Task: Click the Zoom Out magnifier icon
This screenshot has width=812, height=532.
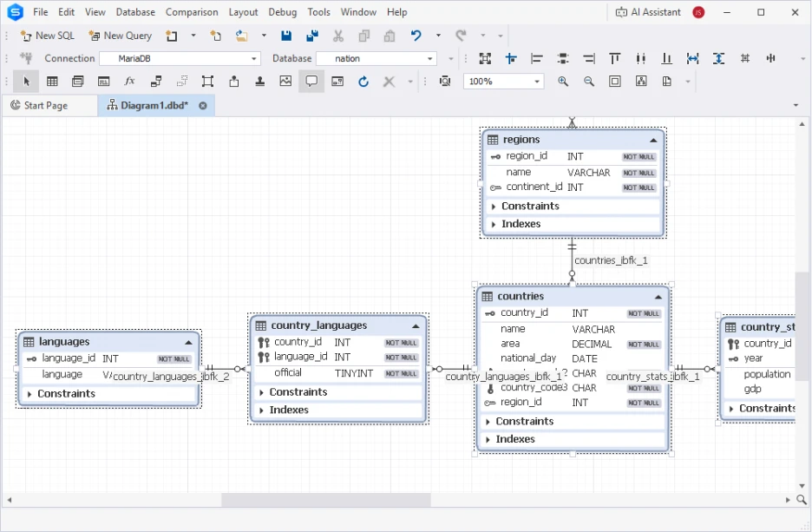Action: (589, 82)
